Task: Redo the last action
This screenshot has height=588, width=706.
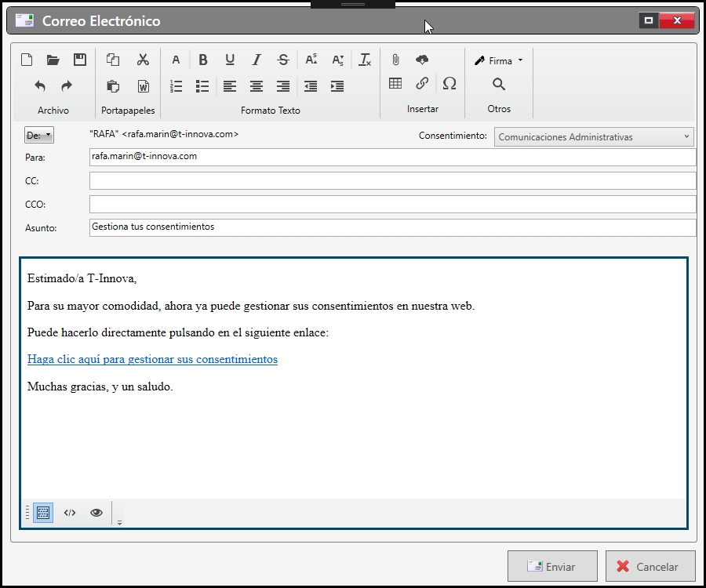Action: 67,86
